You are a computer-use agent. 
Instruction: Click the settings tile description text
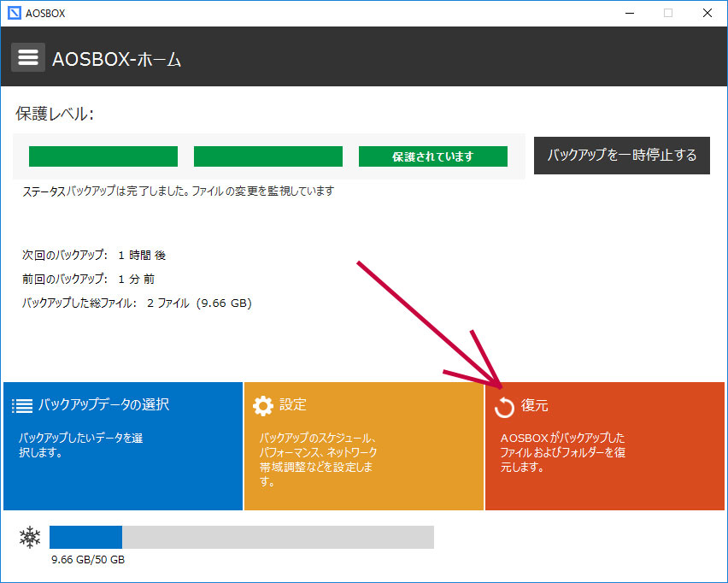tap(318, 459)
